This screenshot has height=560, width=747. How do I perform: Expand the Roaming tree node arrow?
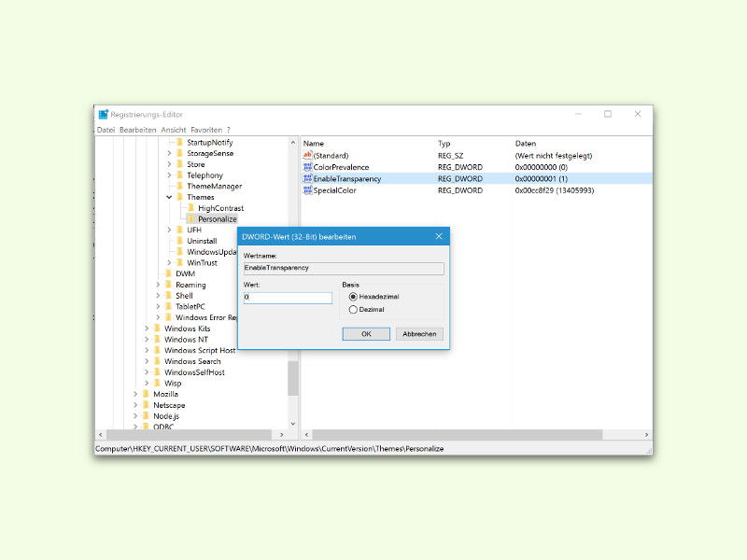click(158, 285)
